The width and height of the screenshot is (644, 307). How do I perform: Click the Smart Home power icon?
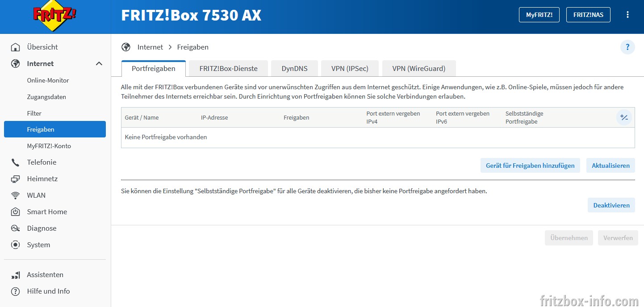(x=16, y=212)
